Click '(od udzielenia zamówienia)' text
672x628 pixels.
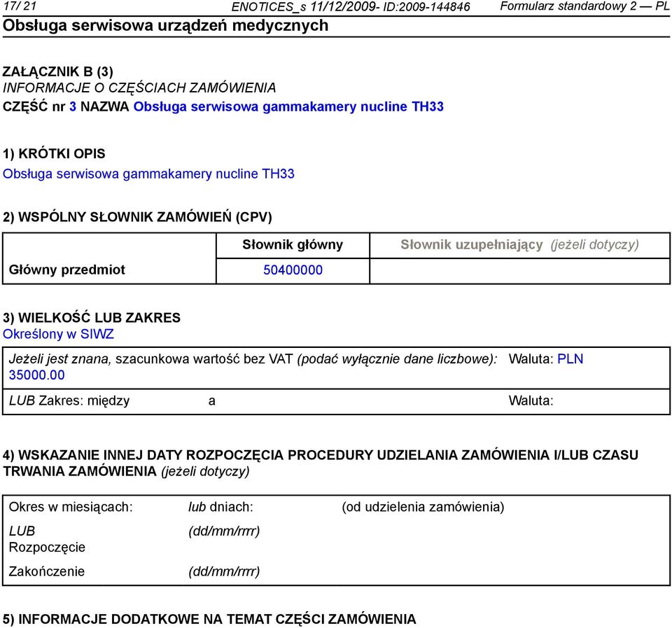click(x=423, y=507)
